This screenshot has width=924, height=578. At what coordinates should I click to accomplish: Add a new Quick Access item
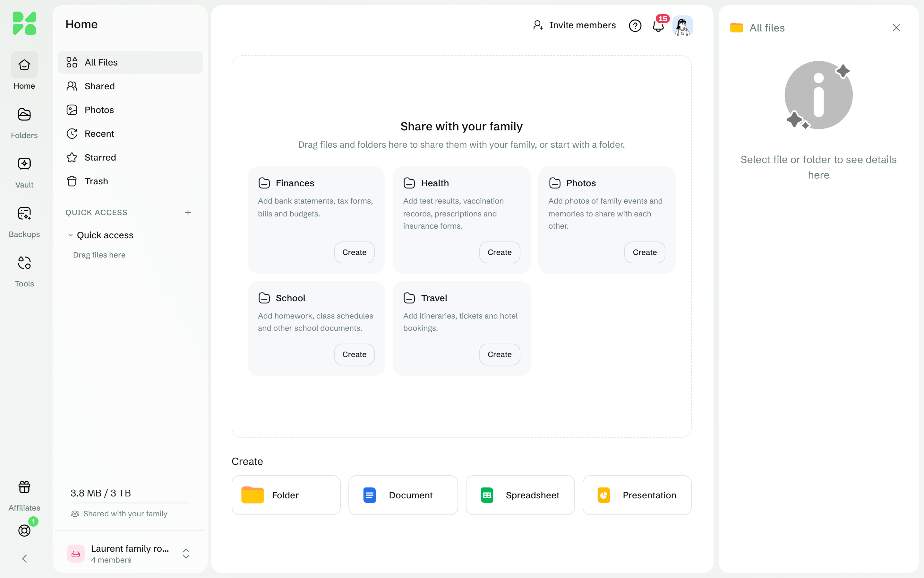188,213
